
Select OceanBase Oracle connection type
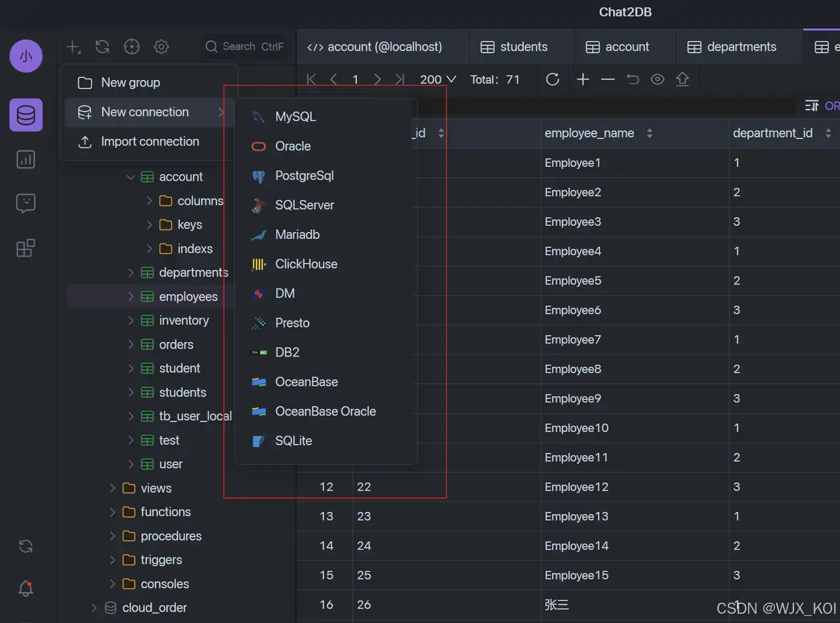[326, 412]
